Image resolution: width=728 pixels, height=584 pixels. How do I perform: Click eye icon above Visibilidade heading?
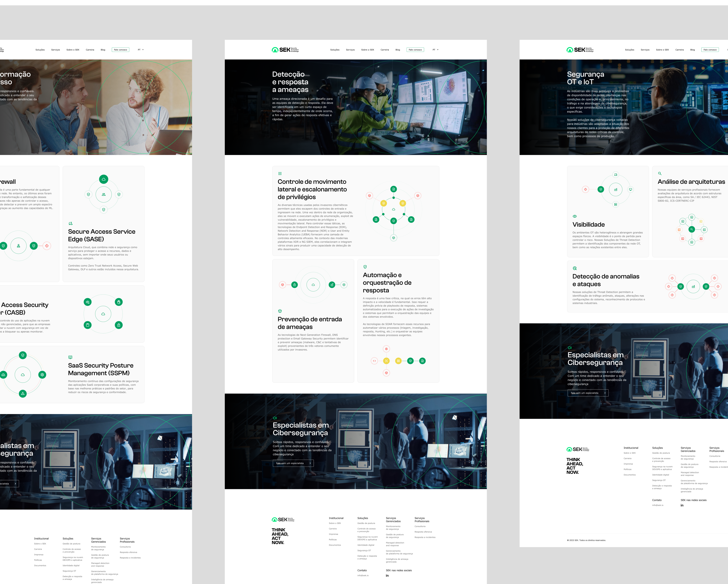point(574,216)
